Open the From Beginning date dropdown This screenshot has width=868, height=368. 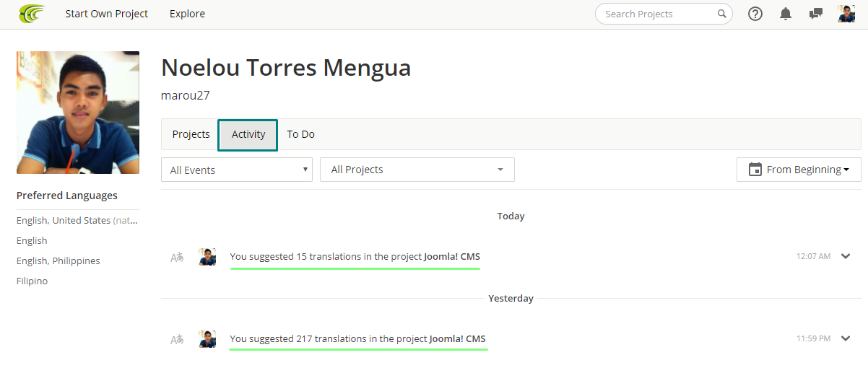(799, 170)
